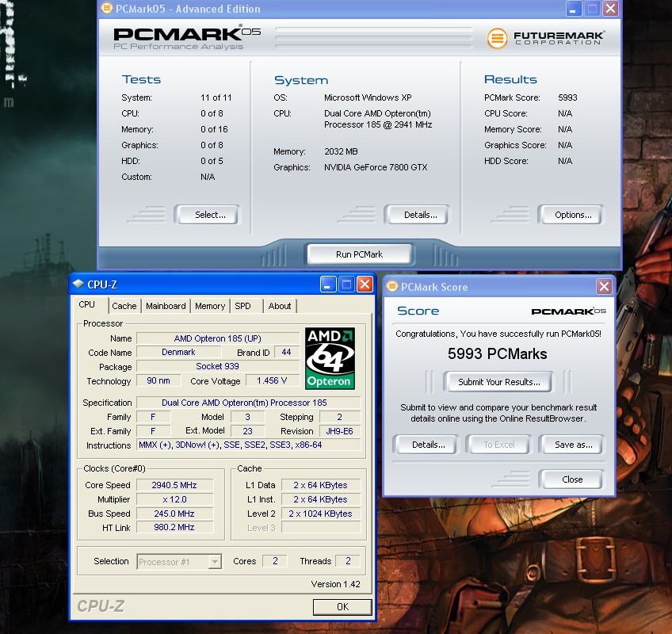Screen dimensions: 672x634
Task: Click the Memory value 2032 MB
Action: [341, 151]
